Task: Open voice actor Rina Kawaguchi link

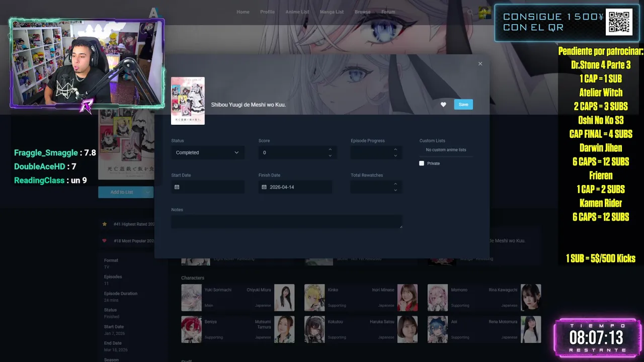Action: 503,290
